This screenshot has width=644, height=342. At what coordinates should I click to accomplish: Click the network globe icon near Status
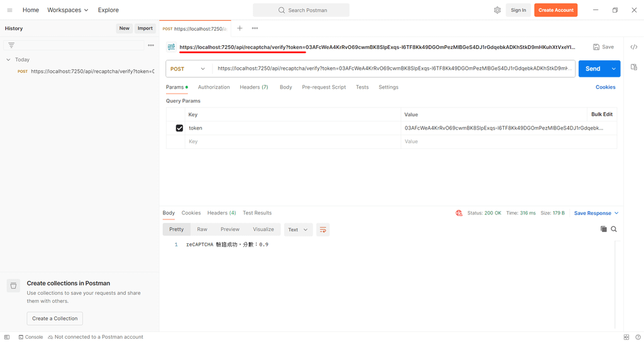(x=458, y=213)
